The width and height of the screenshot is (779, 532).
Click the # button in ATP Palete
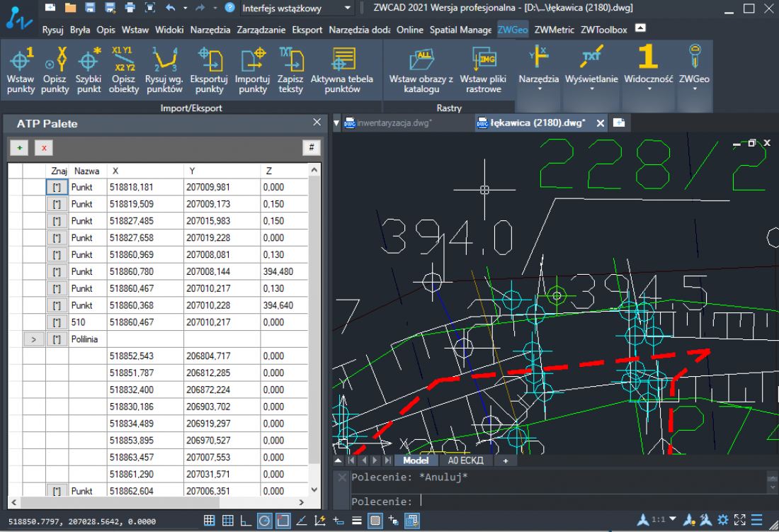[x=312, y=147]
